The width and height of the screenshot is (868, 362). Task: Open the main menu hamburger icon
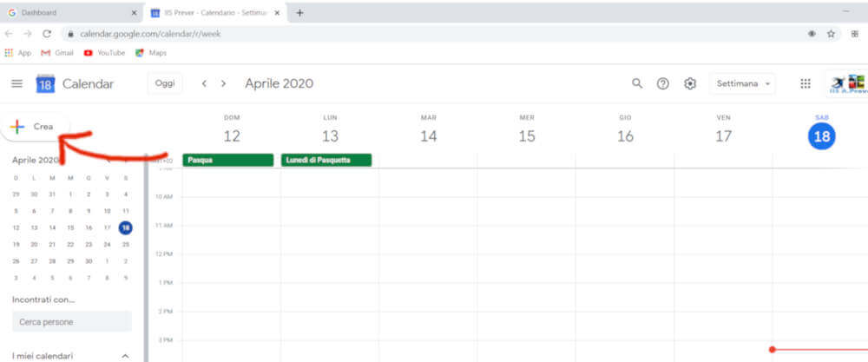(17, 83)
